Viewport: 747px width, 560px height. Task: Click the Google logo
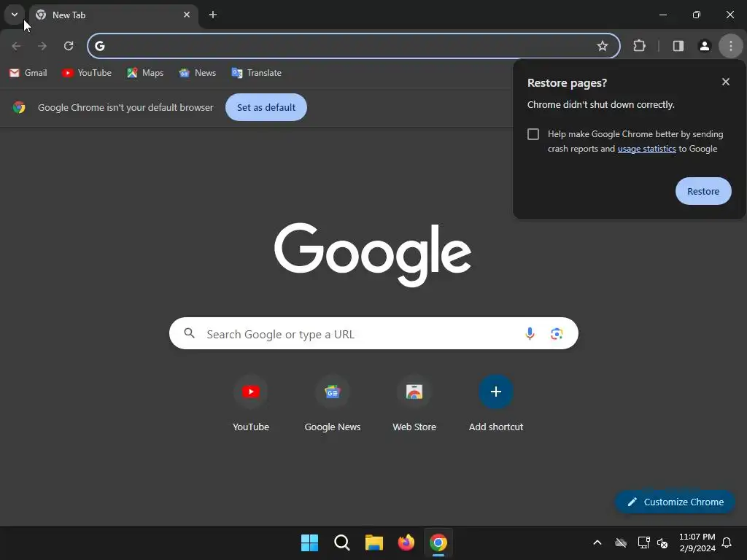pos(373,254)
